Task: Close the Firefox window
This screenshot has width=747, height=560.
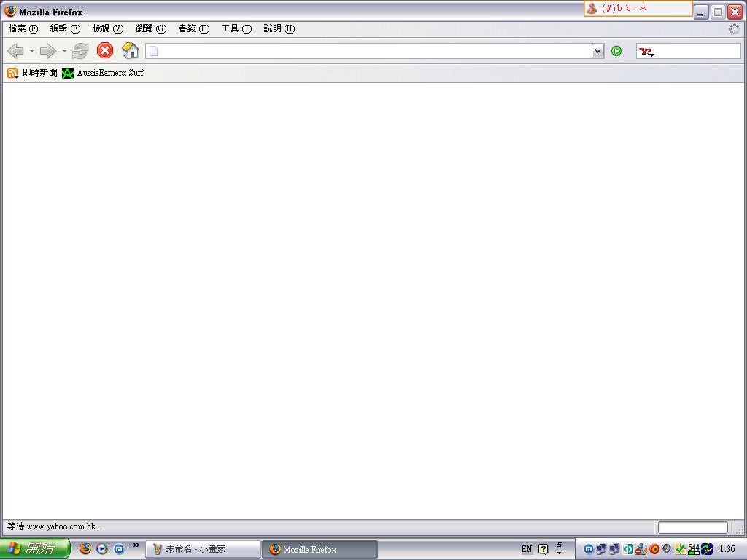Action: pos(735,12)
